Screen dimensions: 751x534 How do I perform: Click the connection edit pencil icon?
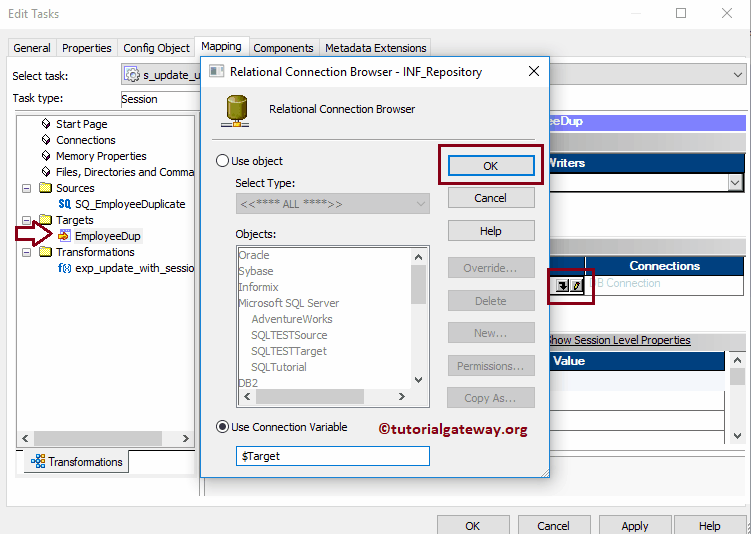pos(576,286)
